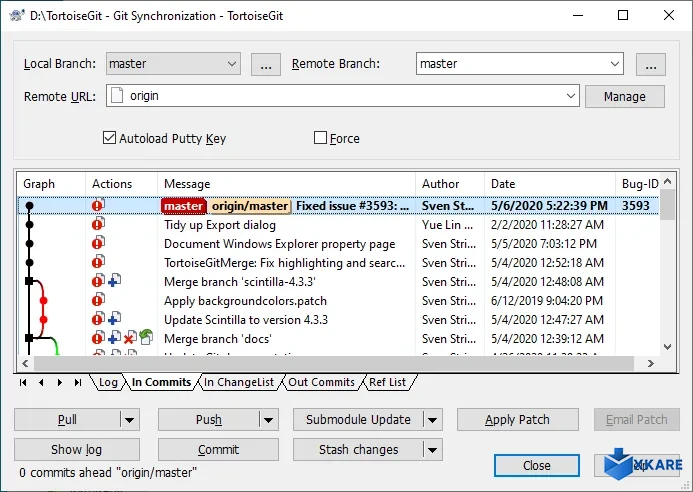Sort by the Date column header
Screen dimensions: 693x492
550,184
